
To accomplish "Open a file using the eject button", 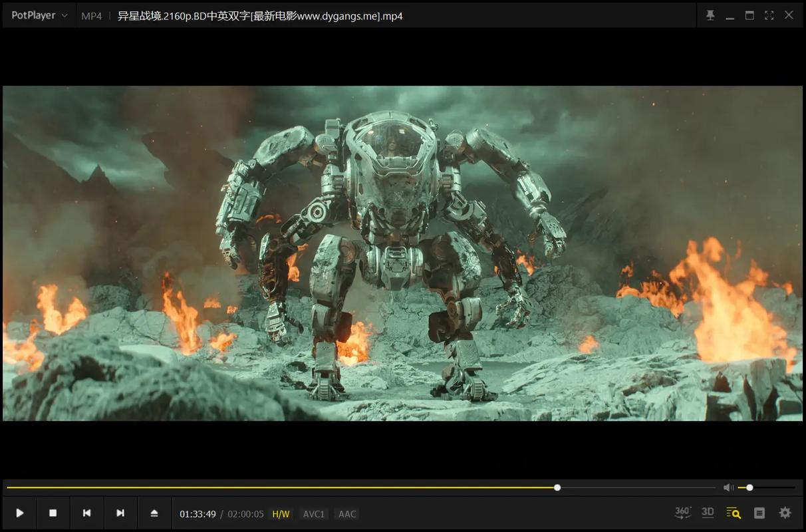I will pyautogui.click(x=154, y=513).
